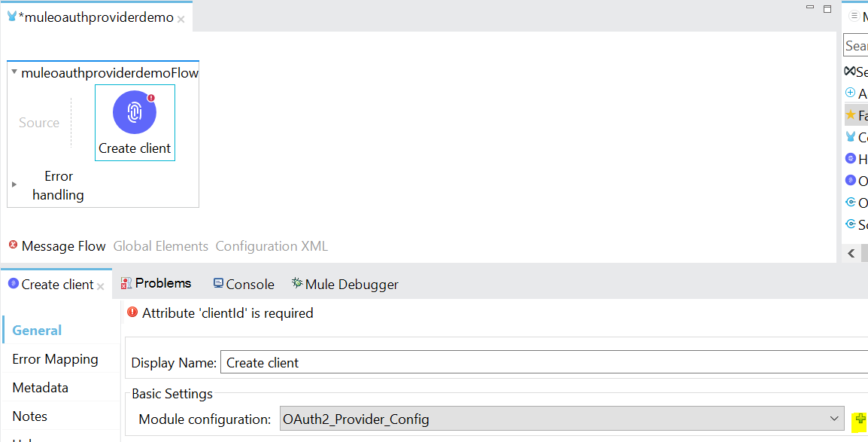Image resolution: width=868 pixels, height=442 pixels.
Task: Click the Source placeholder in the flow
Action: [39, 123]
